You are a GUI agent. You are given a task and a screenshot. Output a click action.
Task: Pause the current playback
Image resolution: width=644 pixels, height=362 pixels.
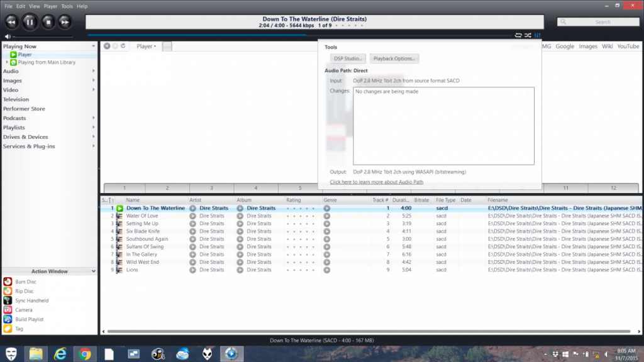tap(30, 22)
